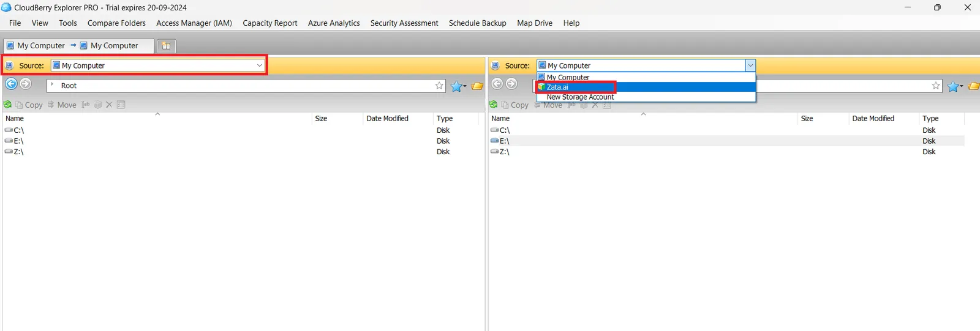Sort left pane by Name column
The image size is (980, 331).
tap(15, 119)
